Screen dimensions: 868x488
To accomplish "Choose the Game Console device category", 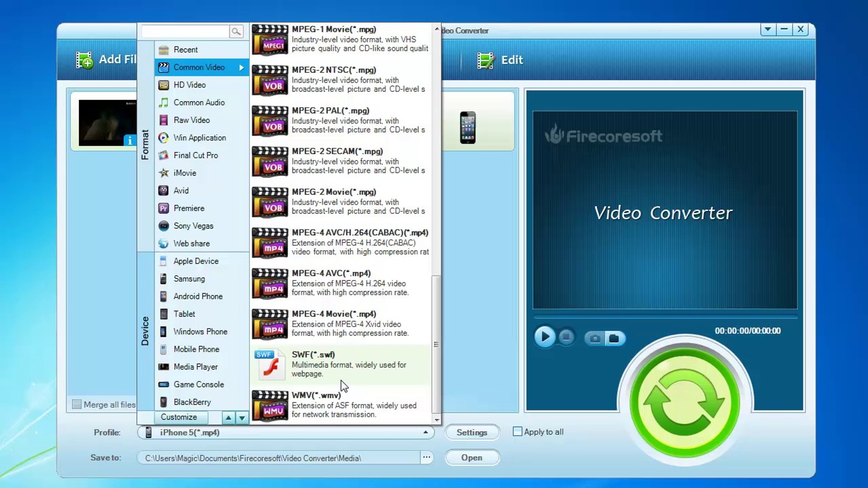I will click(198, 385).
